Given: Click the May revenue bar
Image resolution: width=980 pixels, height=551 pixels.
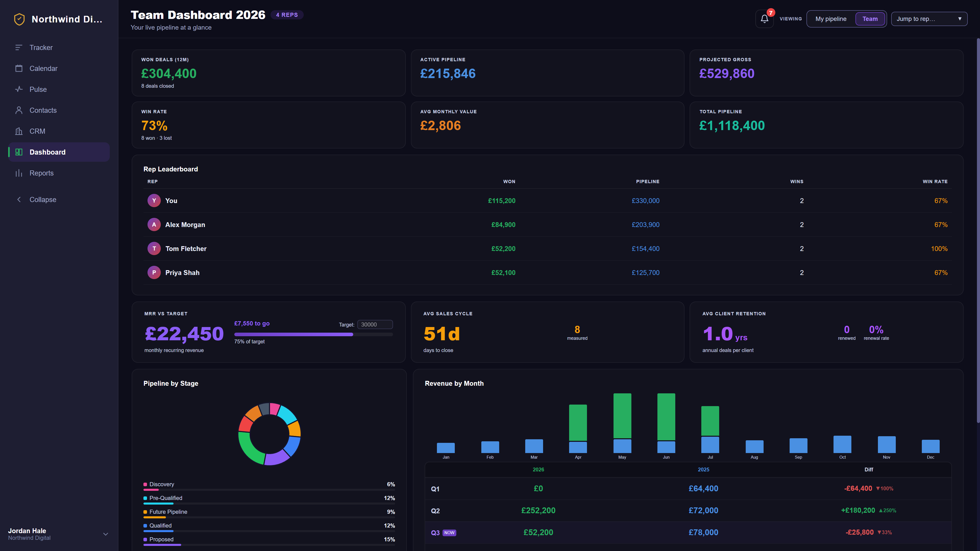Looking at the screenshot, I should coord(622,423).
